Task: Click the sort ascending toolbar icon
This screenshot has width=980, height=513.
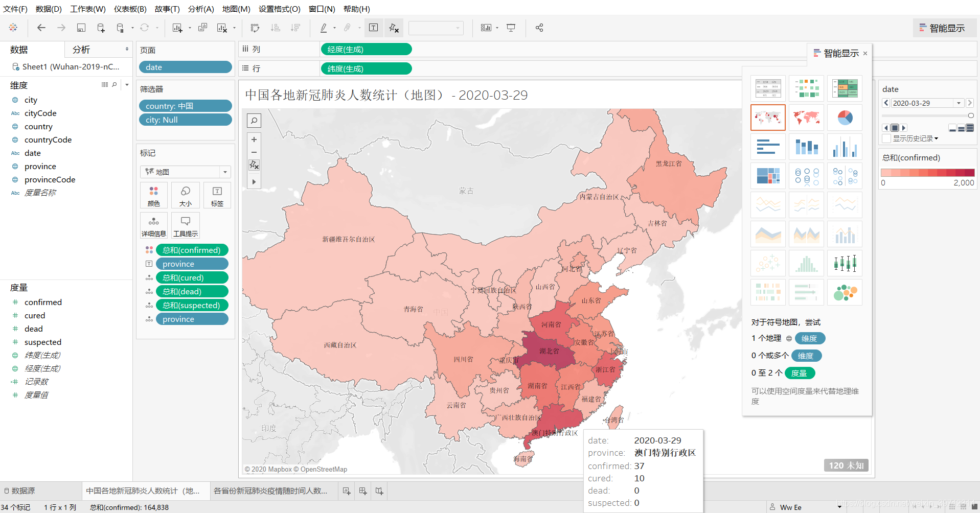Action: coord(275,28)
